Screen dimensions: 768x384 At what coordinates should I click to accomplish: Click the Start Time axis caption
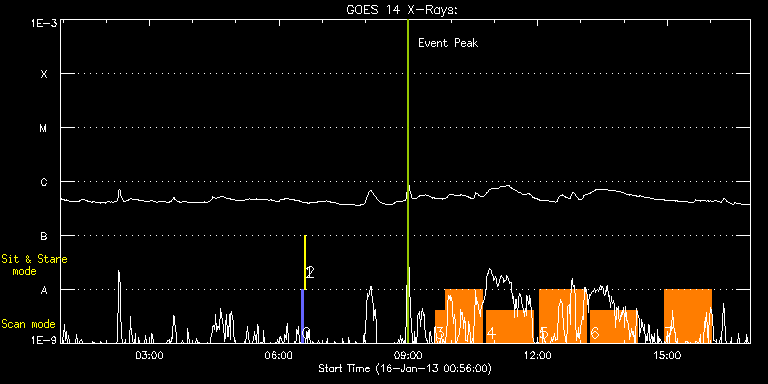click(405, 368)
